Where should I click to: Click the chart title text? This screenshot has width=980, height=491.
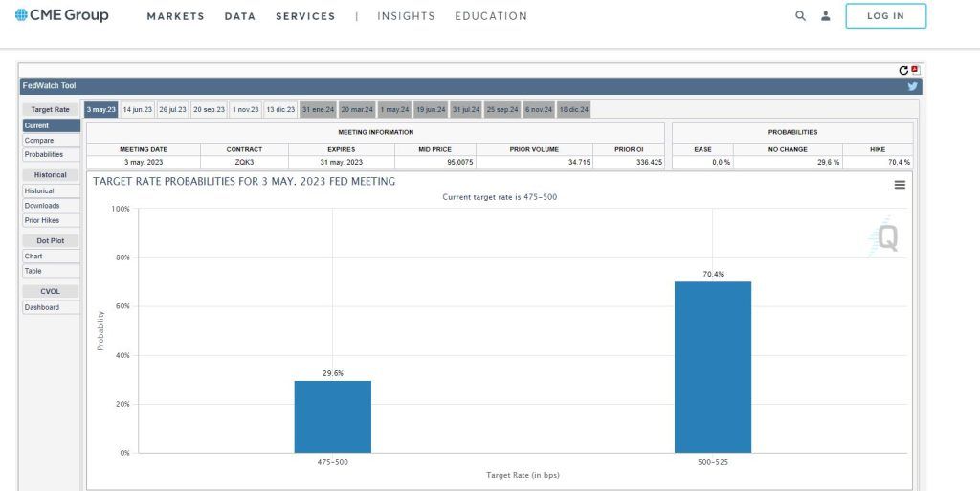(244, 182)
